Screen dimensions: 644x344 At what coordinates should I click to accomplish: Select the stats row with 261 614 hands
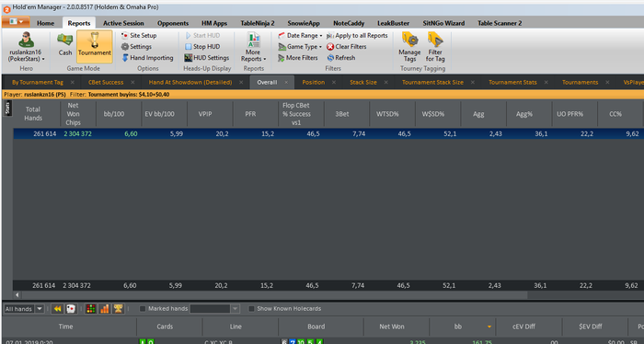point(328,133)
